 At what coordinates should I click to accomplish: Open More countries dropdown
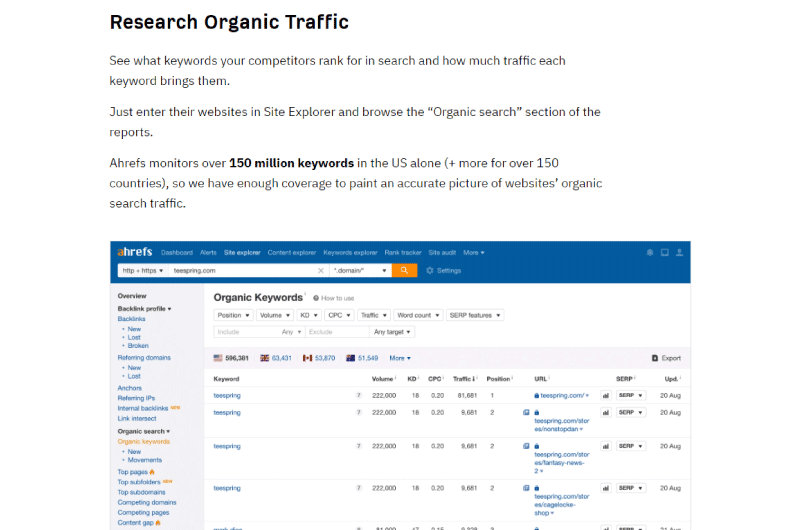point(400,358)
